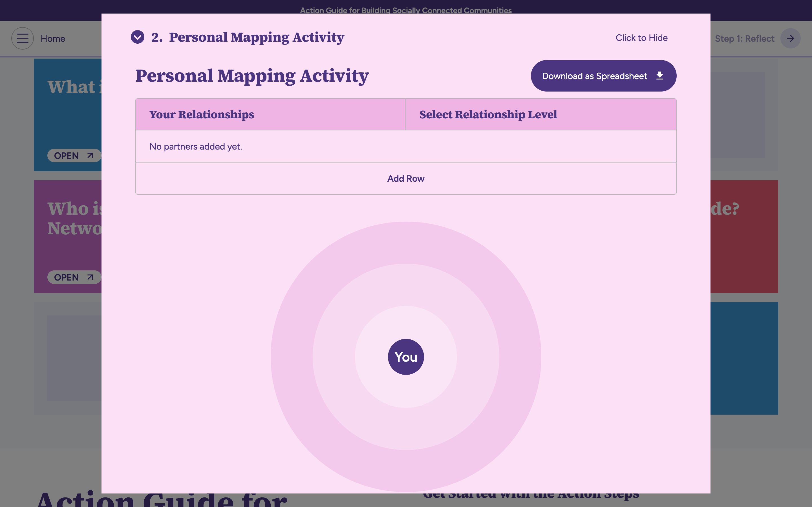Image resolution: width=812 pixels, height=507 pixels.
Task: Click Download as Spreadsheet button
Action: pos(594,76)
